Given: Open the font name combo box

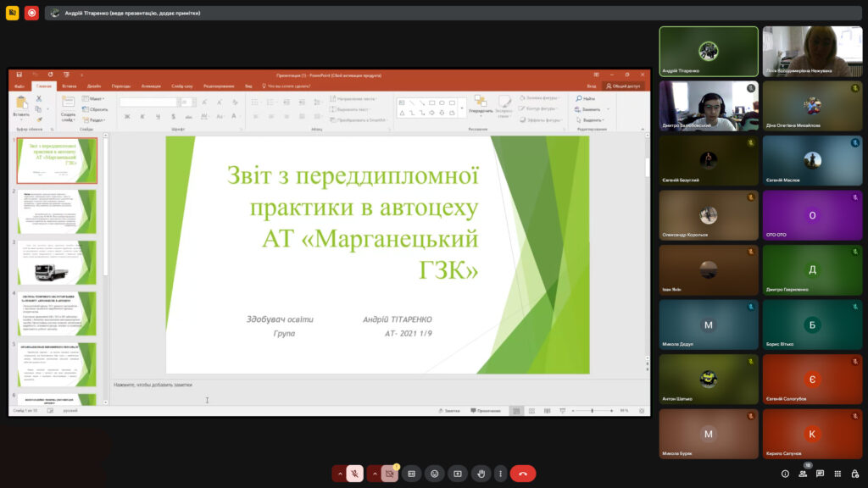Looking at the screenshot, I should click(149, 103).
